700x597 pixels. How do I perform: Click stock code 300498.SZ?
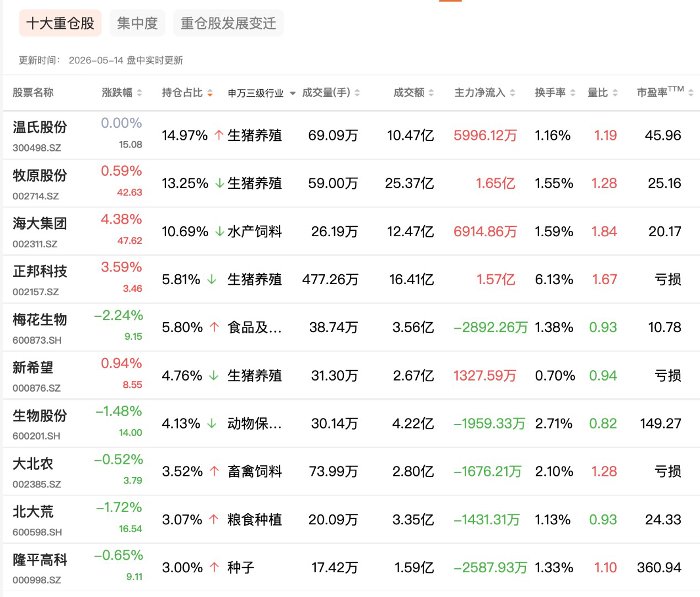point(37,148)
